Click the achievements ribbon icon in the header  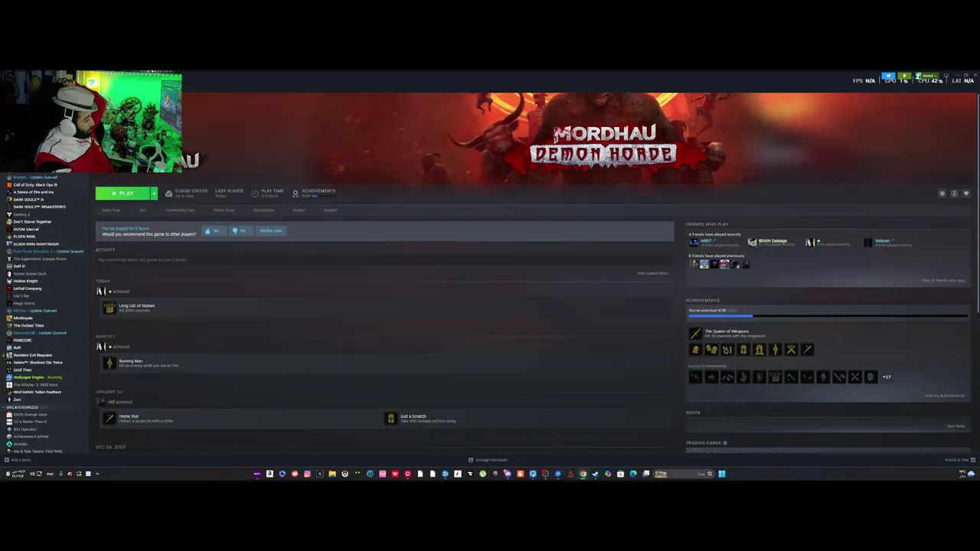296,194
